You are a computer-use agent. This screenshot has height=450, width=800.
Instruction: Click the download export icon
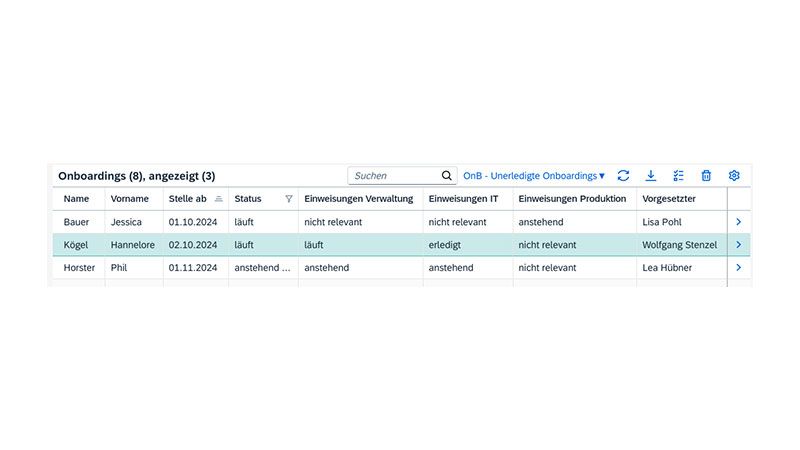[x=651, y=176]
